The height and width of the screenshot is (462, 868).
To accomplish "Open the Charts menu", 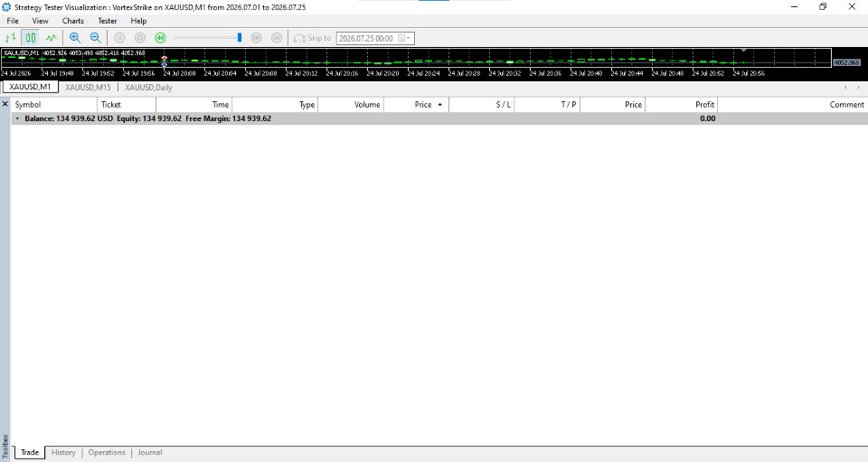I will click(73, 21).
